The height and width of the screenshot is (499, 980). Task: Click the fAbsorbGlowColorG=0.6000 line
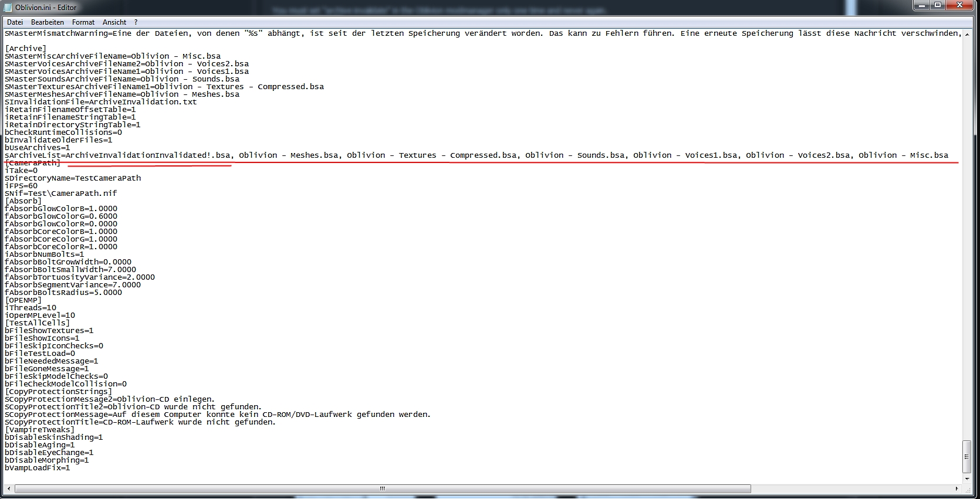[61, 216]
